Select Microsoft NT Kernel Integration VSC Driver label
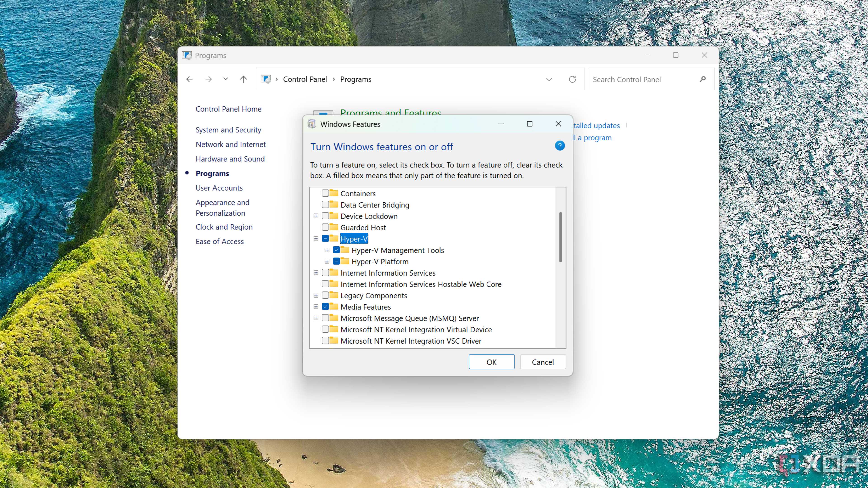This screenshot has width=868, height=488. point(411,340)
